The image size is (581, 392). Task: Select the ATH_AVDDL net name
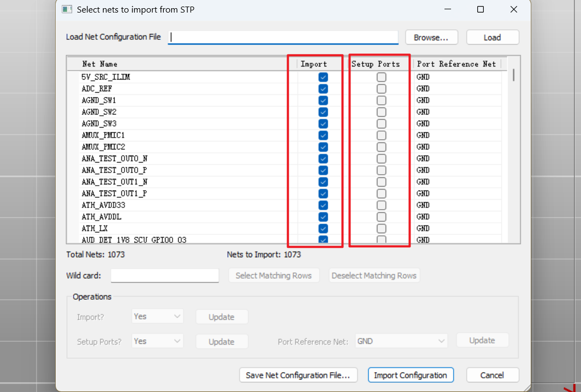point(102,217)
